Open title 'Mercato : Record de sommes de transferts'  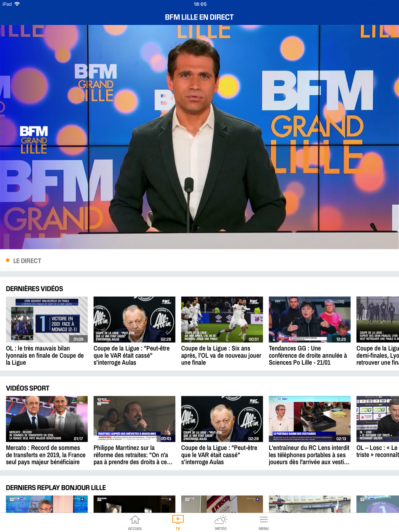(45, 455)
